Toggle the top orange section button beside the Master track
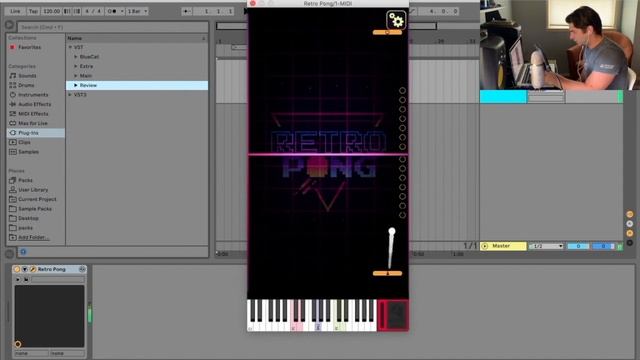Image resolution: width=640 pixels, height=360 pixels. click(630, 214)
